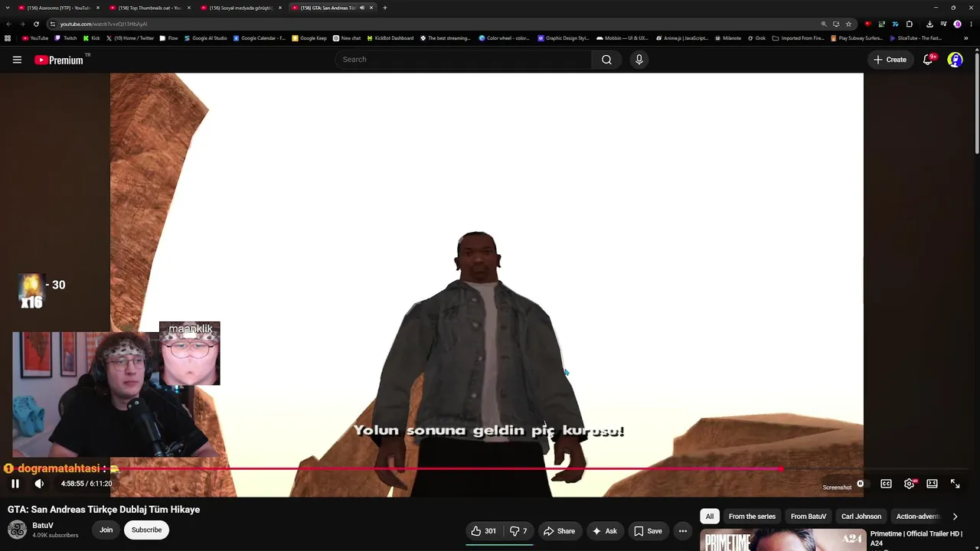Switch to the Sosyal medyada browser tab
This screenshot has width=980, height=551.
point(240,8)
